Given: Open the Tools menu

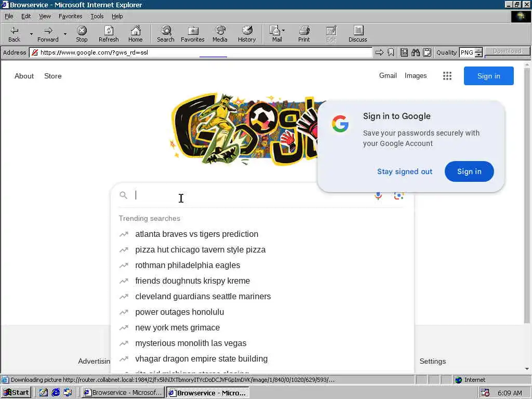Looking at the screenshot, I should 97,16.
